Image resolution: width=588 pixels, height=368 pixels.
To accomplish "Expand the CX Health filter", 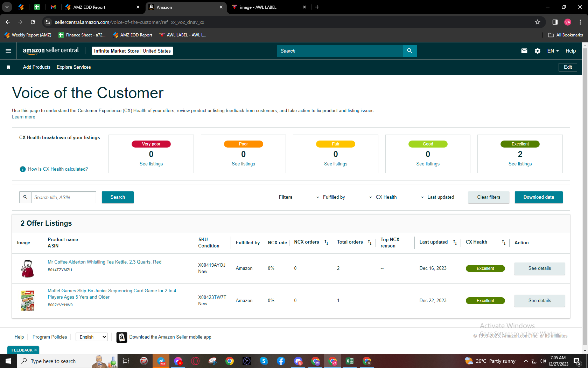I will coord(383,197).
